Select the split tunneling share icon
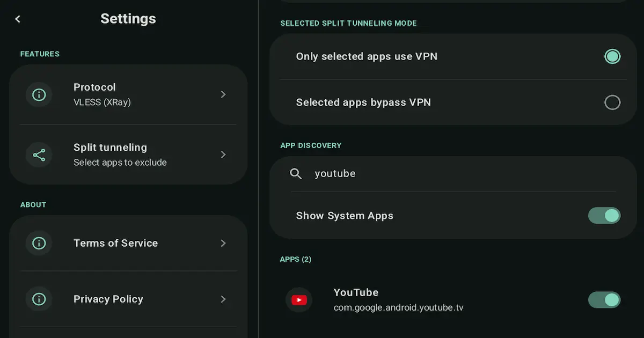This screenshot has height=338, width=644. point(39,155)
